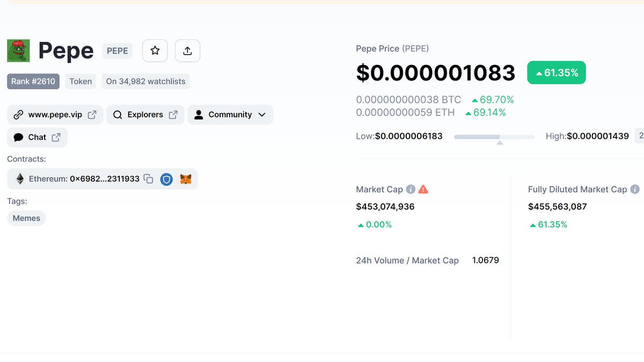
Task: Click the 61.35% change under Fully Diluted Market Cap
Action: coord(548,225)
